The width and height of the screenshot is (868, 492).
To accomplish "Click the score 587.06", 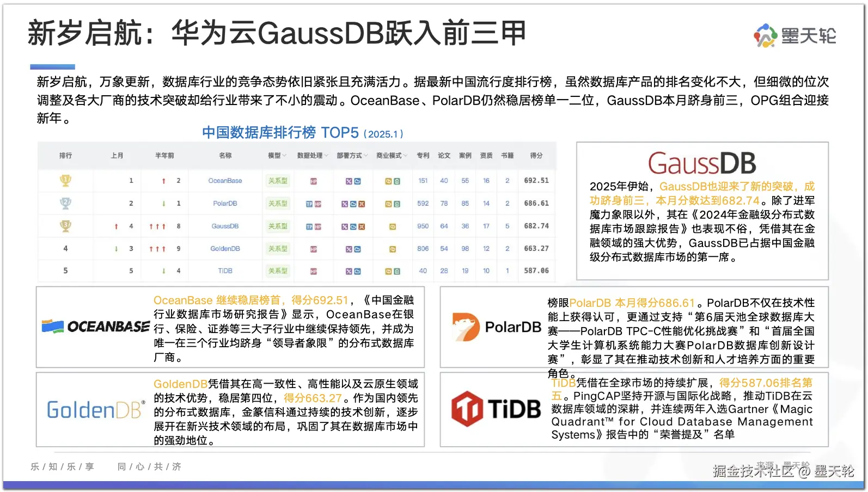I will pos(536,271).
